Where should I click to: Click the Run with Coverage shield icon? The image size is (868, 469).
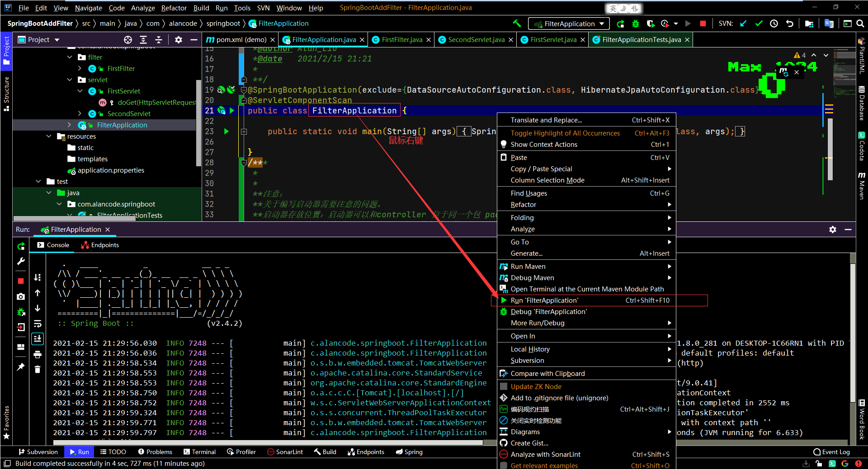coord(650,23)
